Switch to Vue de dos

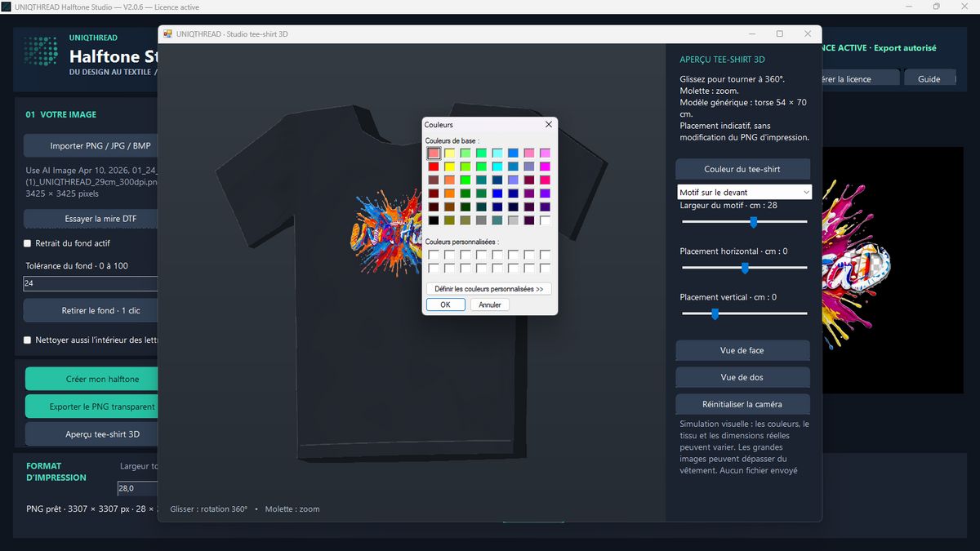742,377
